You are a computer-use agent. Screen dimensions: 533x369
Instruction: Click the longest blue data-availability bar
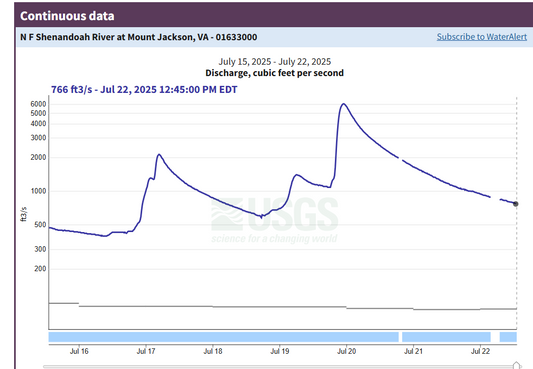pyautogui.click(x=224, y=337)
